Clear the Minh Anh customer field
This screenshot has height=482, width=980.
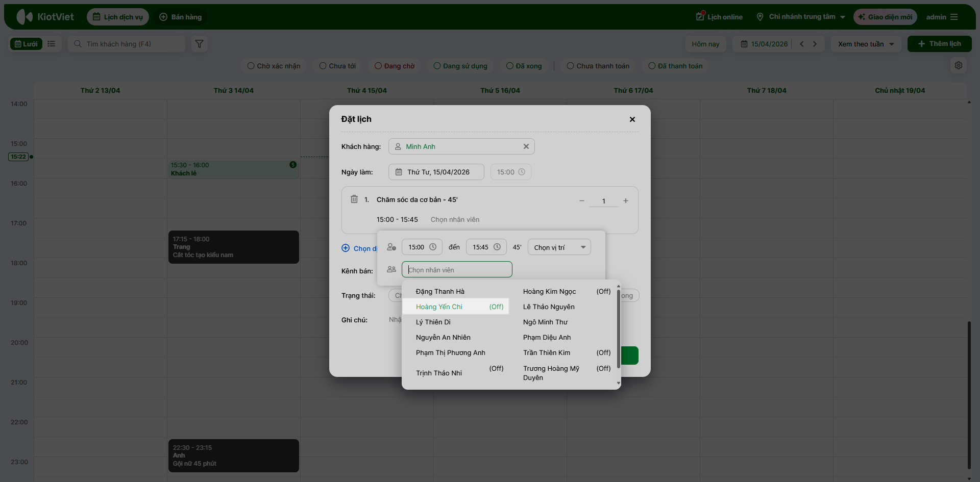point(526,146)
